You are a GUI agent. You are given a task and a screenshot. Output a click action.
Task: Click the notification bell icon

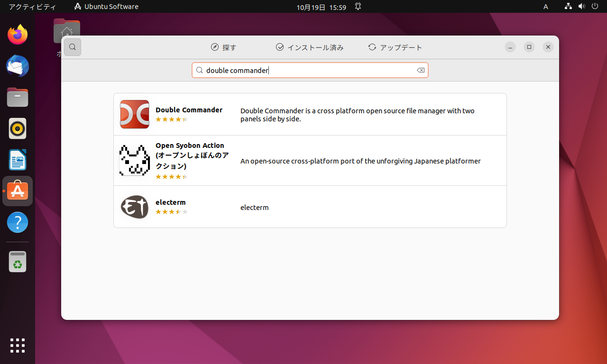pyautogui.click(x=358, y=7)
